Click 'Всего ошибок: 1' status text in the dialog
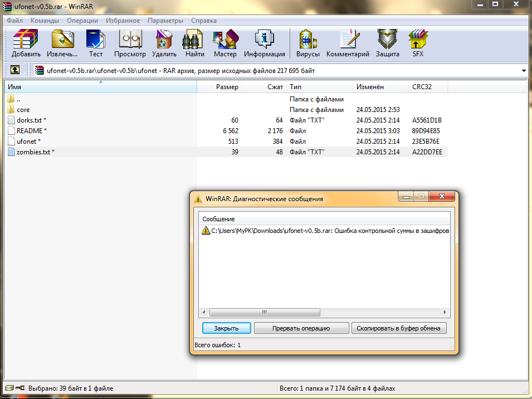532x399 pixels. [x=217, y=345]
